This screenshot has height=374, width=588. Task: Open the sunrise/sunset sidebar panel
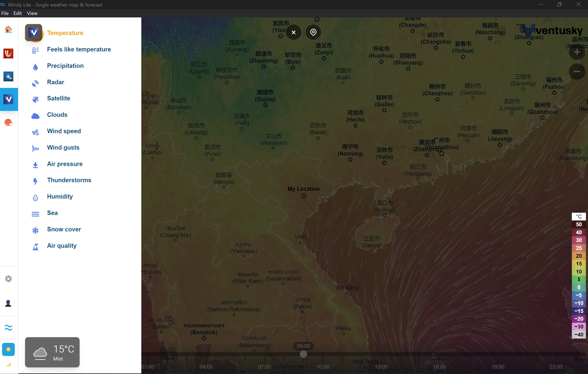(x=9, y=122)
